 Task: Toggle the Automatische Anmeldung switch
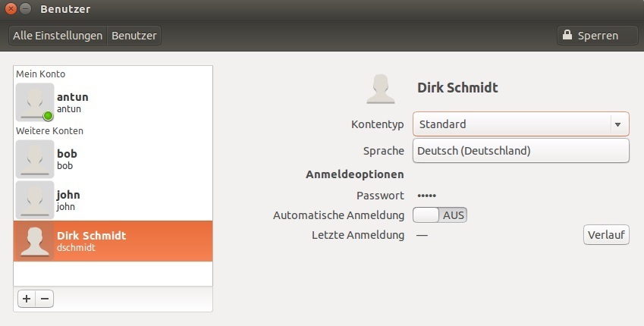click(439, 215)
